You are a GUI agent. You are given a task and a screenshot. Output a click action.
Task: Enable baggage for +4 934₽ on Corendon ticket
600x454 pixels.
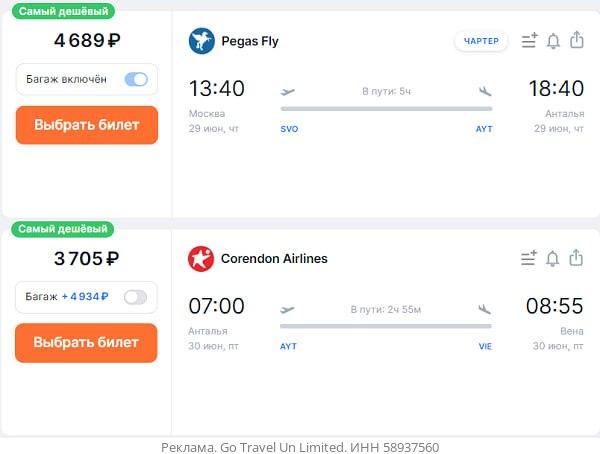tap(135, 297)
